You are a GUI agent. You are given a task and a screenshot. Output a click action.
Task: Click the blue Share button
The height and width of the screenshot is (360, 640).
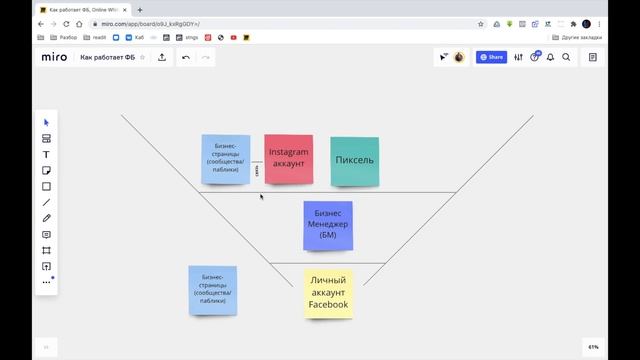(491, 57)
